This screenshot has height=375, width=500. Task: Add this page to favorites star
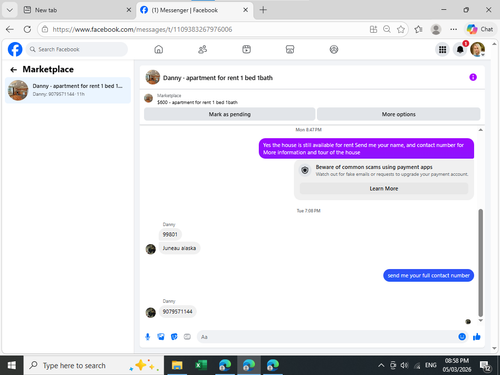click(401, 29)
